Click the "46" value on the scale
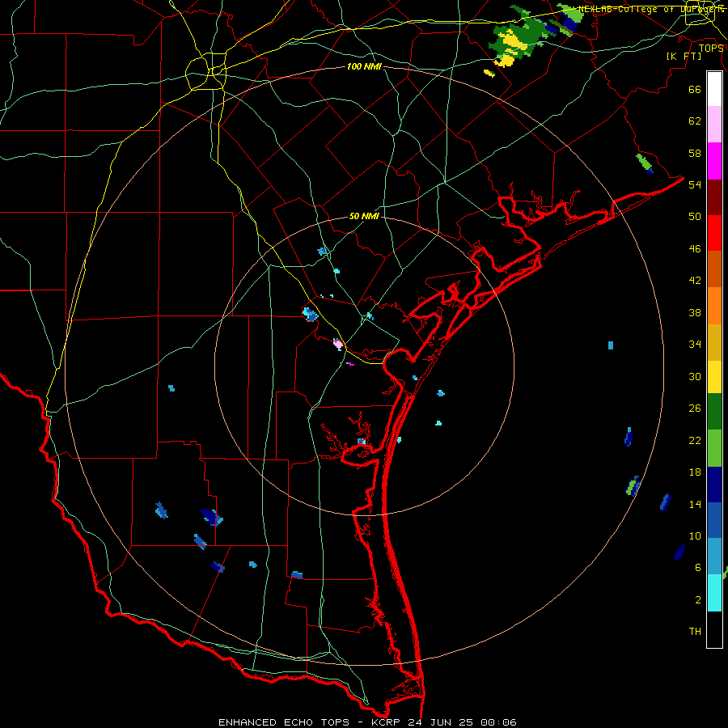728x728 pixels. pyautogui.click(x=695, y=249)
